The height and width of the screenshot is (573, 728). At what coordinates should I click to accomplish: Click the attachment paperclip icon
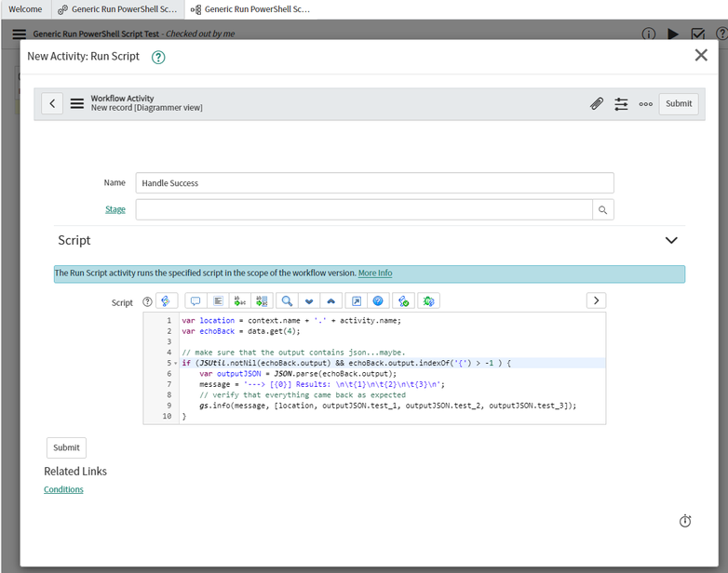(x=597, y=103)
